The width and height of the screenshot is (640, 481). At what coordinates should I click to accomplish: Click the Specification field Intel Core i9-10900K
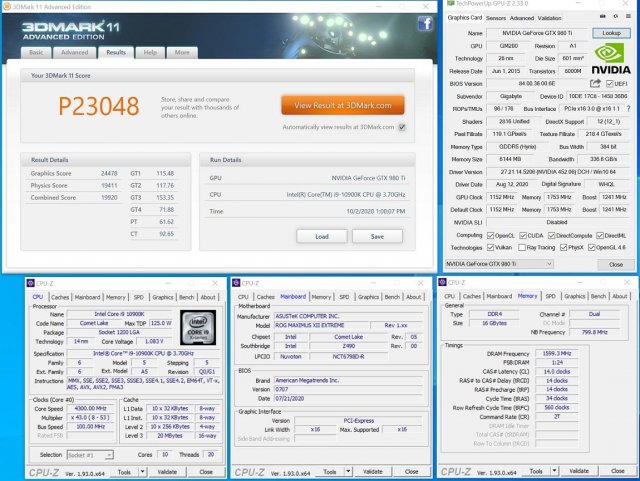click(143, 354)
